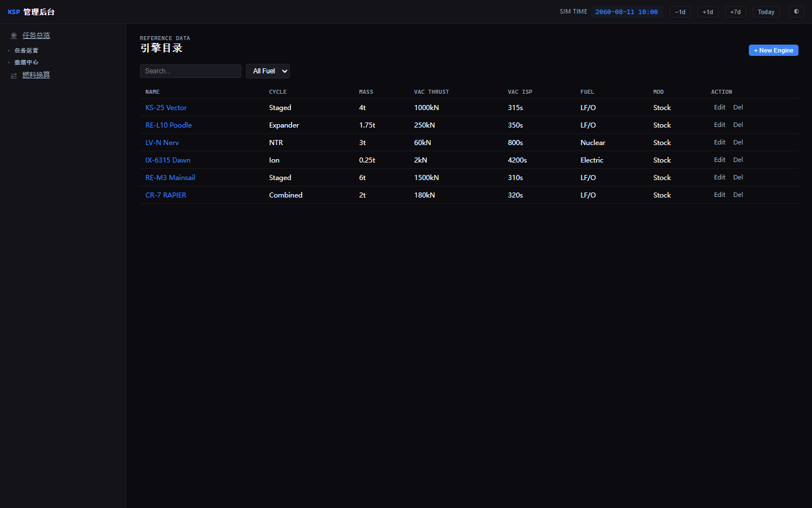
Task: Edit the CR-7 RAPIER row
Action: tap(720, 195)
